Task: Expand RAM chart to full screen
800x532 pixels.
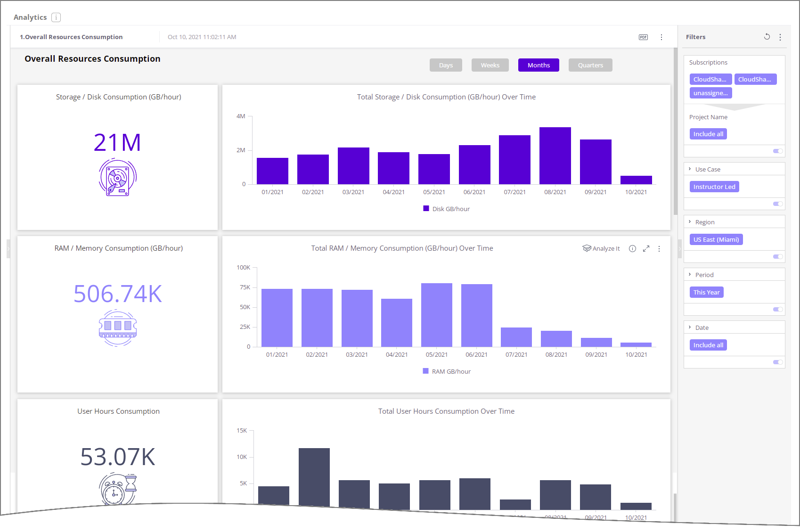Action: pyautogui.click(x=646, y=248)
